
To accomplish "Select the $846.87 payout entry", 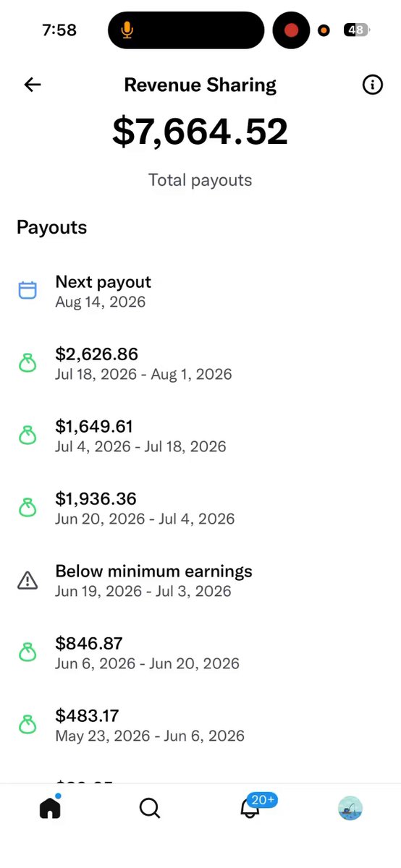I will [200, 652].
